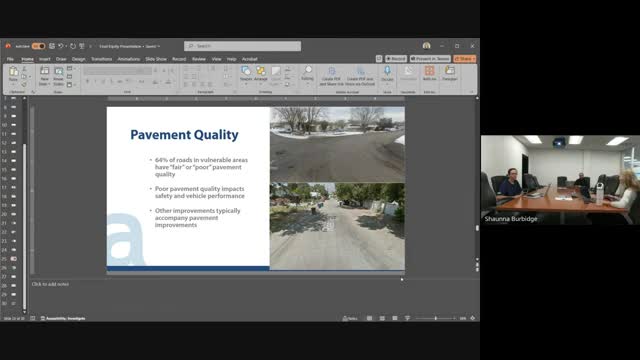Click the Pavement Quality slide title

184,135
